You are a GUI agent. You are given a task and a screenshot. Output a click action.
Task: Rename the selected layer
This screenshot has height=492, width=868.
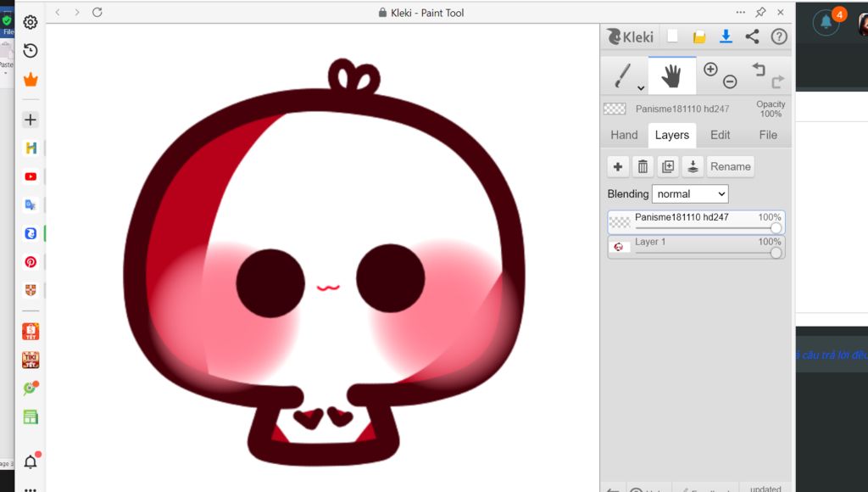pos(730,166)
